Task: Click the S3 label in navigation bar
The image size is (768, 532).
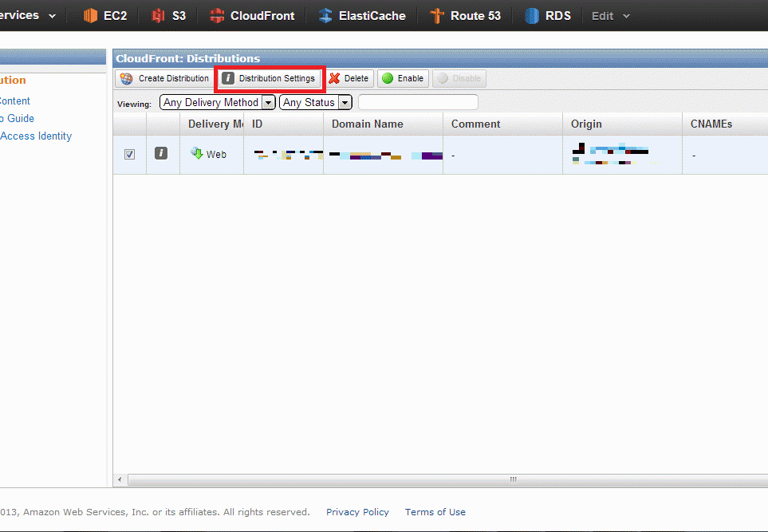Action: click(179, 16)
